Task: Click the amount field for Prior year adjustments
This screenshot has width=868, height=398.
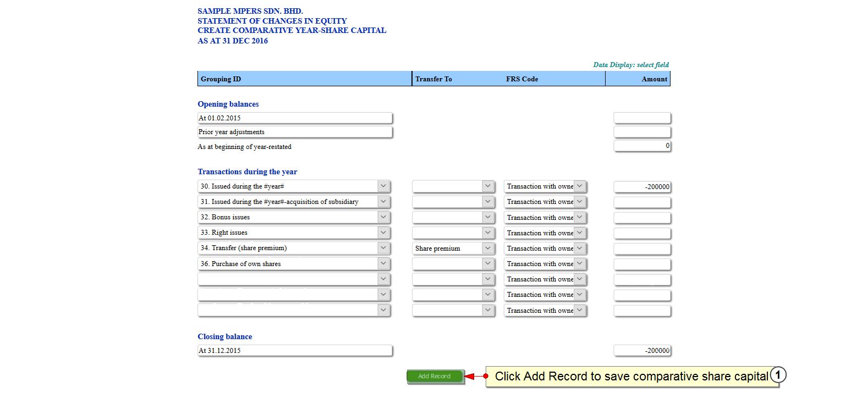Action: tap(642, 132)
